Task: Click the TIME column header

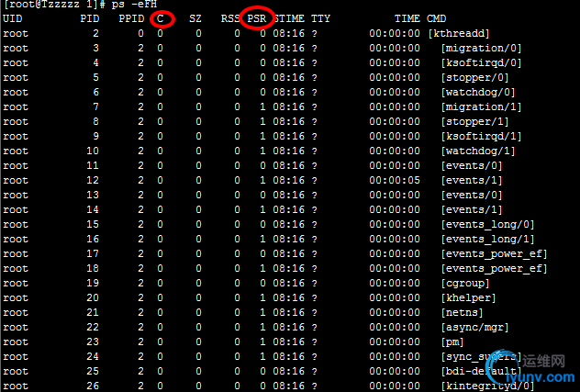Action: click(x=407, y=18)
